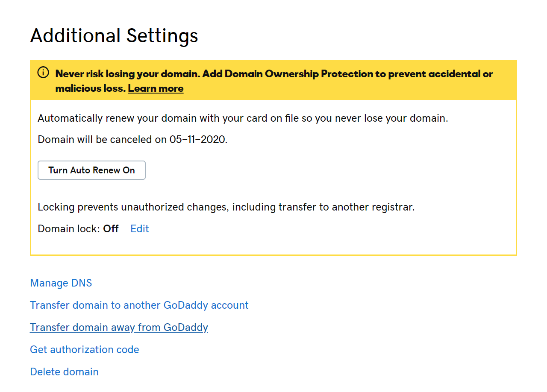Click "Never risk losing your domain" banner text

coord(128,74)
